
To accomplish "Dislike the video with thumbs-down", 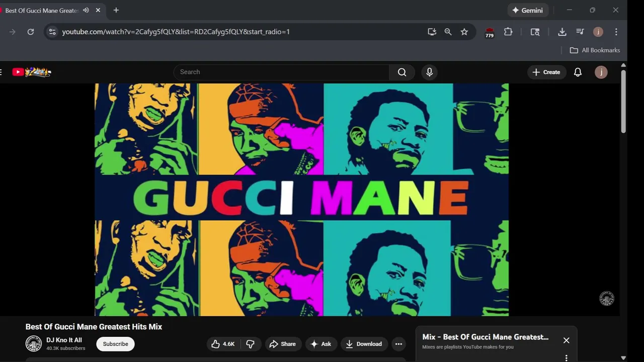I will click(250, 344).
